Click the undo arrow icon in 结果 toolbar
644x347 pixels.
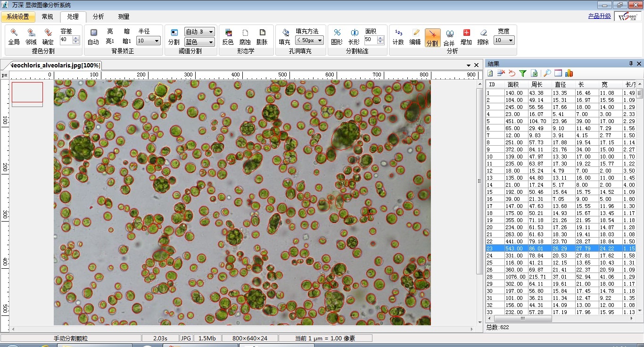pos(512,73)
